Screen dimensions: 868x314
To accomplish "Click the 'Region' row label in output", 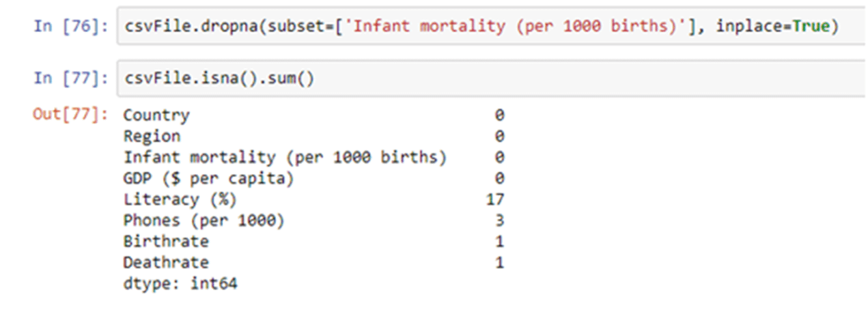I will click(x=152, y=136).
